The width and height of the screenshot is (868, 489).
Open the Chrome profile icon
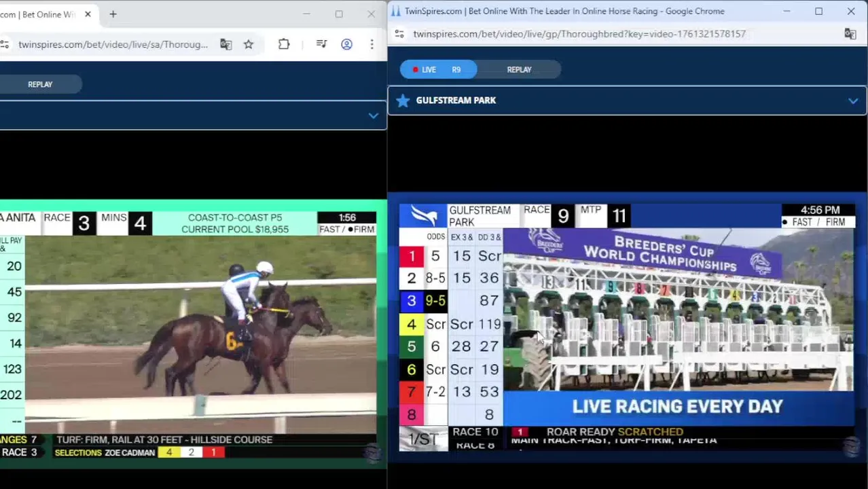point(346,44)
